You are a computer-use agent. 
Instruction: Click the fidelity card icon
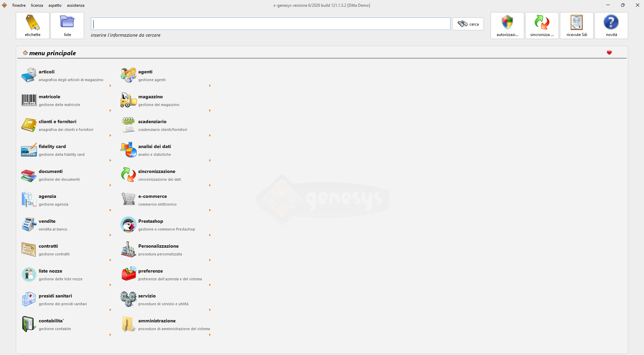tap(29, 150)
